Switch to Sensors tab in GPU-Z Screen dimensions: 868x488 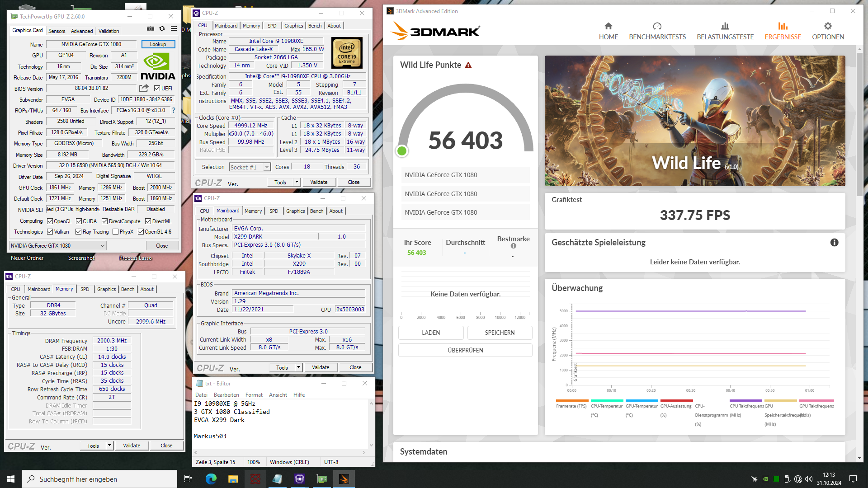(x=57, y=31)
